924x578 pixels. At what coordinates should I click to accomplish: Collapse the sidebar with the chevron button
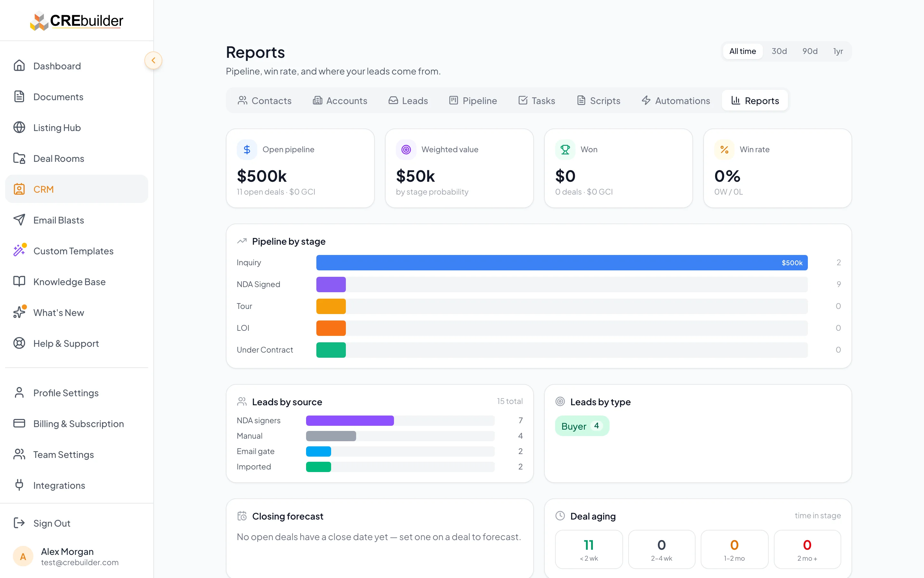(x=153, y=60)
